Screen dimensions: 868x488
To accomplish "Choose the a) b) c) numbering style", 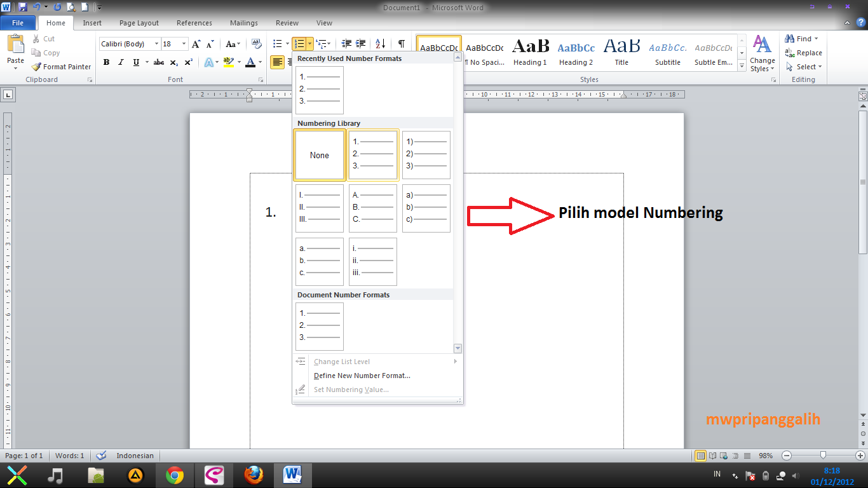I will pos(426,208).
